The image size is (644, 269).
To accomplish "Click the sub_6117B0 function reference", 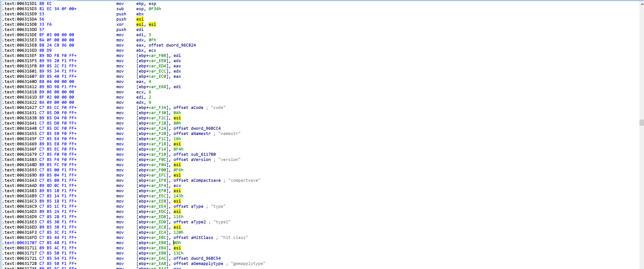I will 203,154.
